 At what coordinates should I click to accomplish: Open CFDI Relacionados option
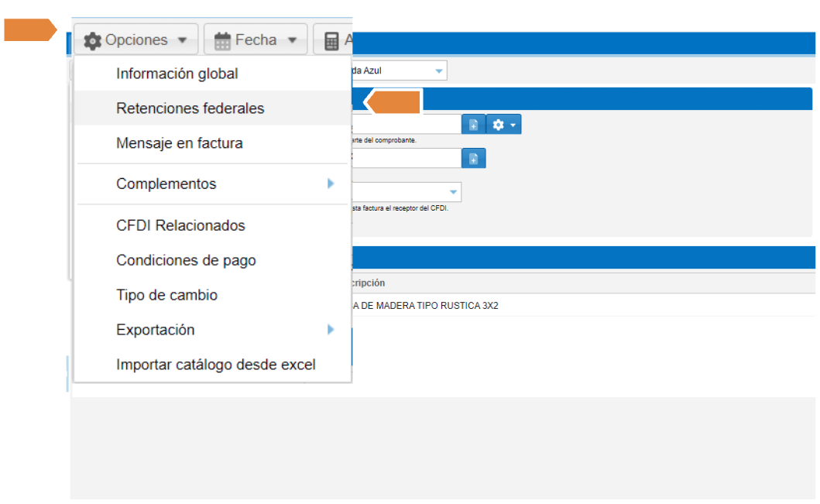(180, 226)
